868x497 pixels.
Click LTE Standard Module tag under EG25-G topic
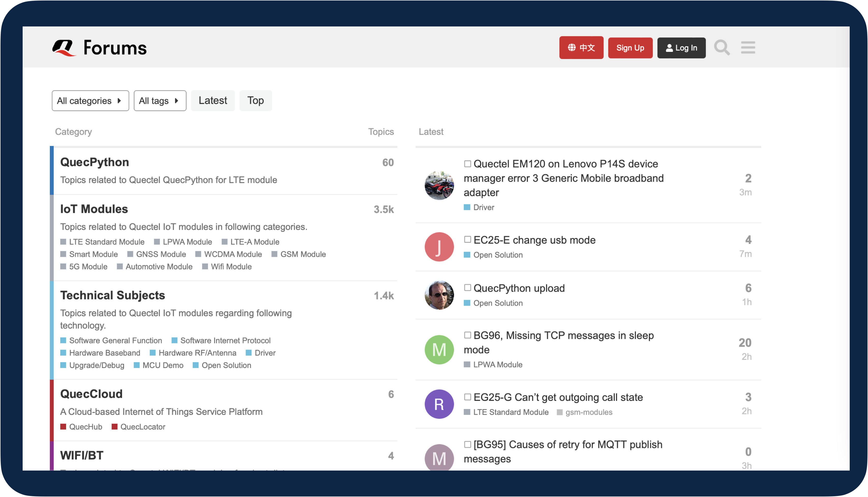pyautogui.click(x=506, y=412)
